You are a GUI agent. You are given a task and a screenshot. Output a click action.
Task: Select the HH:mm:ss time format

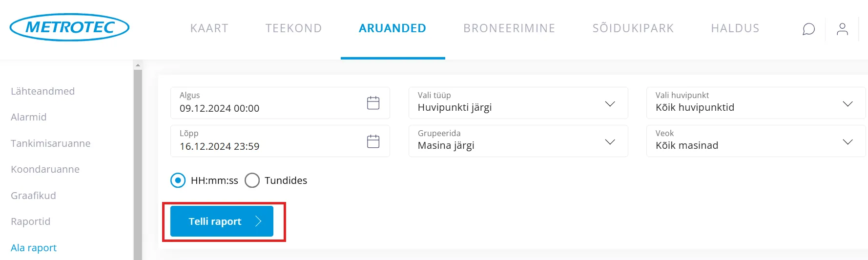[178, 180]
